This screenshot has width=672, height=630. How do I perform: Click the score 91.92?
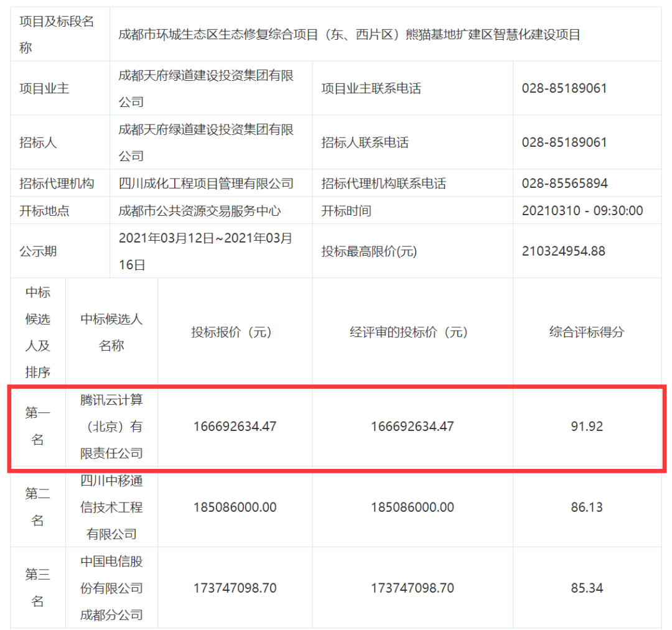click(x=587, y=427)
